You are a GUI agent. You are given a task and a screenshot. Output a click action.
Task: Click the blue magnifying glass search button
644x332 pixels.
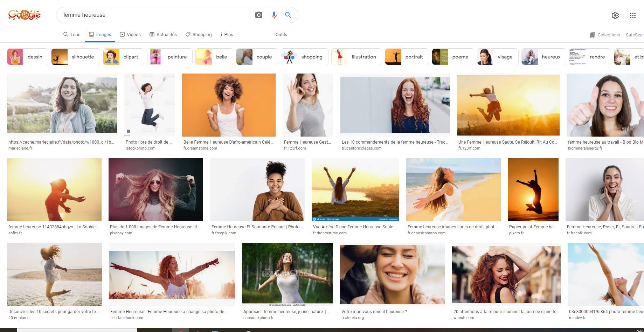click(x=288, y=15)
